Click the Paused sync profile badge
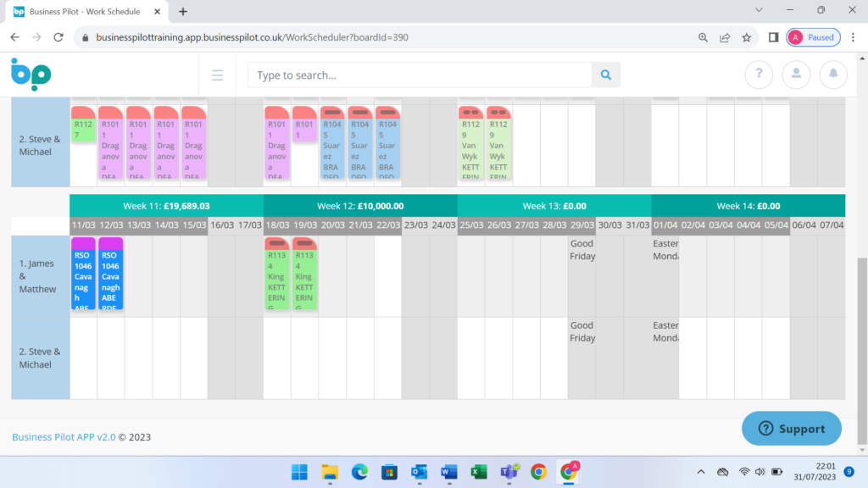This screenshot has width=868, height=488. 813,37
